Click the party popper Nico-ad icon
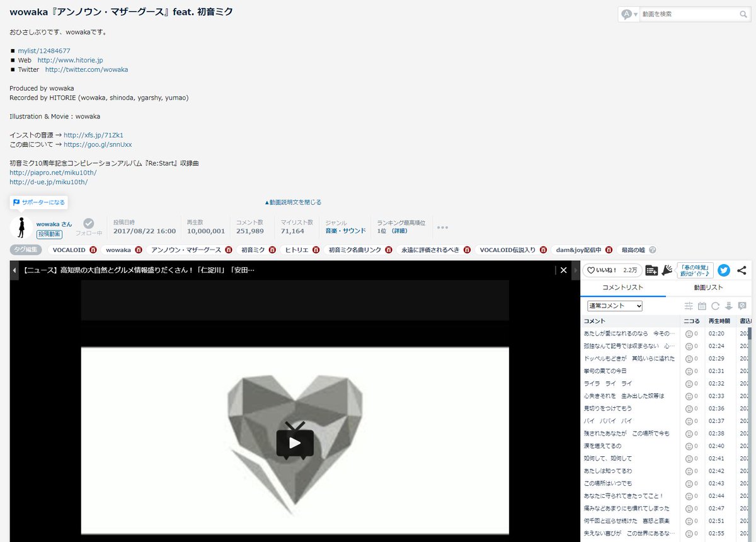The image size is (756, 542). pos(667,270)
